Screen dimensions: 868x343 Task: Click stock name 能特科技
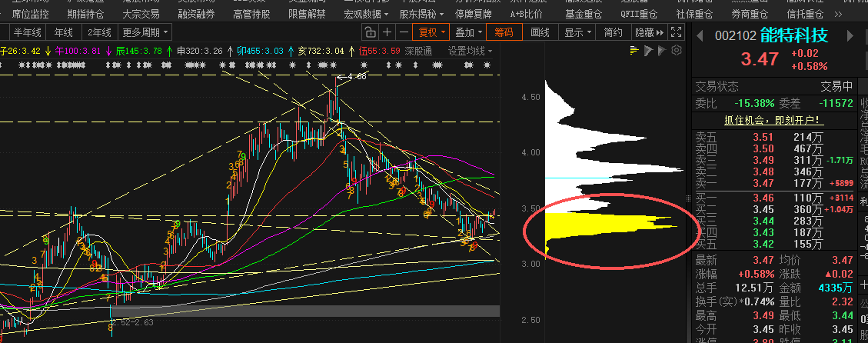(x=794, y=36)
